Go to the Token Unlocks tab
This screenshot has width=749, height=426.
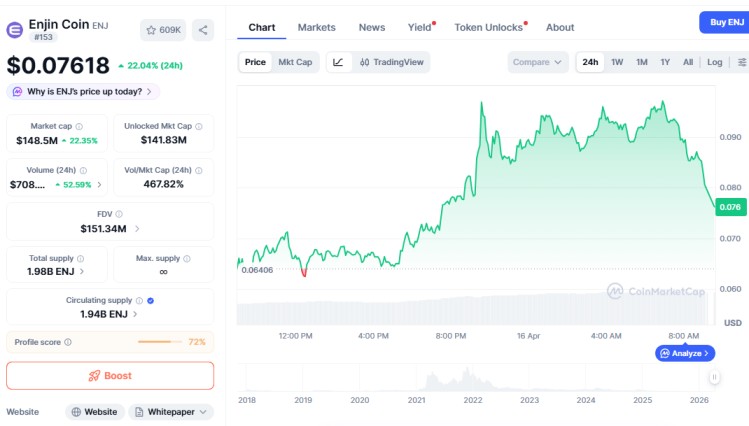pyautogui.click(x=489, y=28)
